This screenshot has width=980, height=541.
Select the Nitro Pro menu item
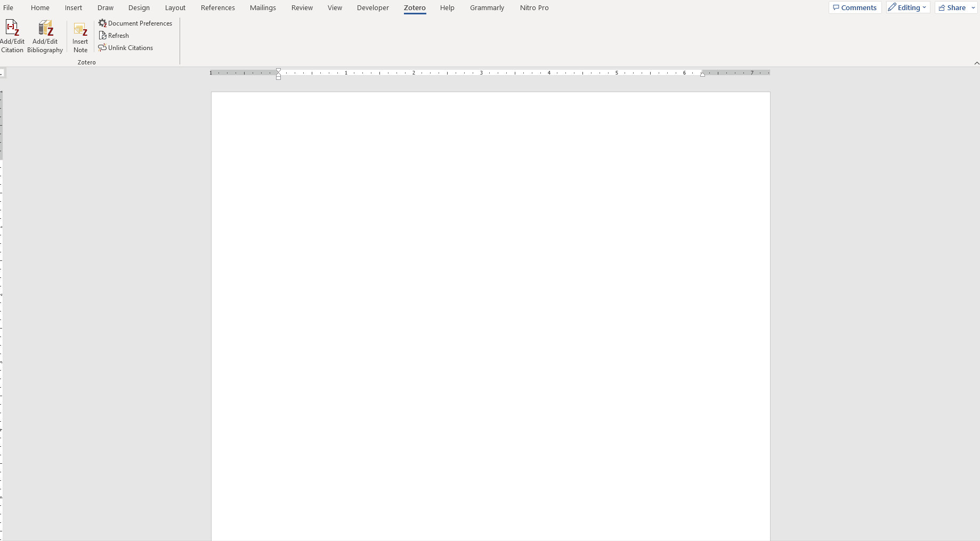(x=533, y=7)
